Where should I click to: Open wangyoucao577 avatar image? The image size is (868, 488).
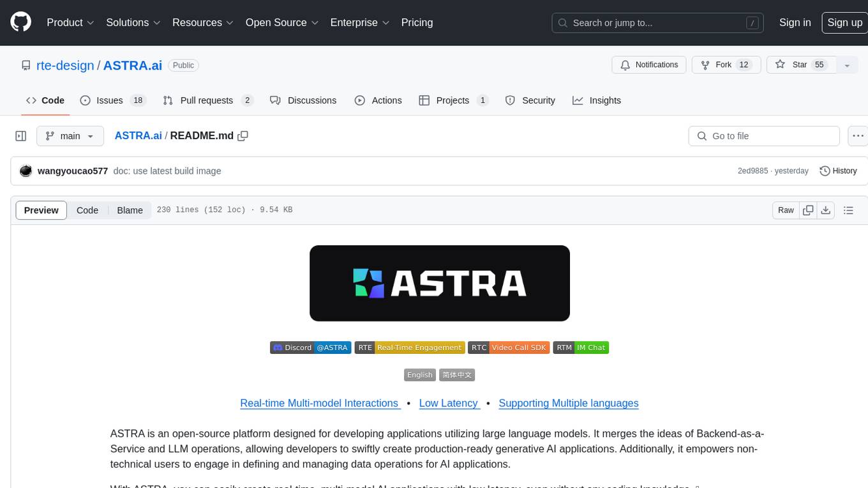pyautogui.click(x=26, y=171)
